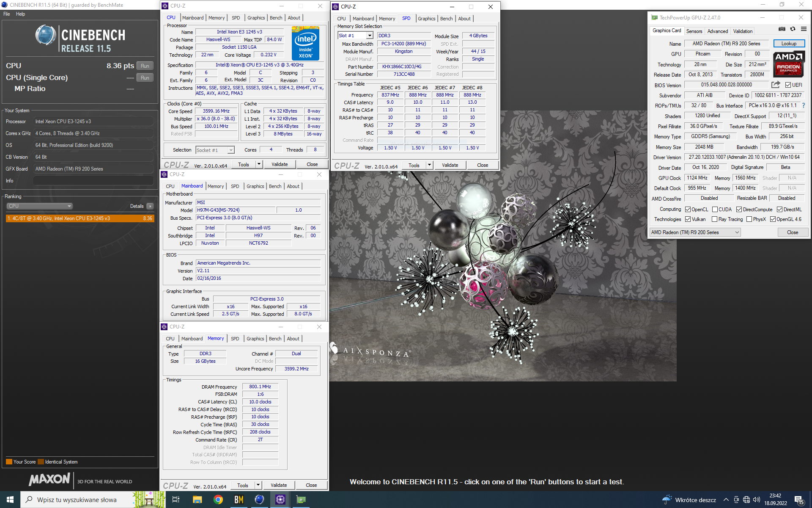Image resolution: width=812 pixels, height=508 pixels.
Task: Open the notification center with 15 notifications
Action: click(799, 500)
